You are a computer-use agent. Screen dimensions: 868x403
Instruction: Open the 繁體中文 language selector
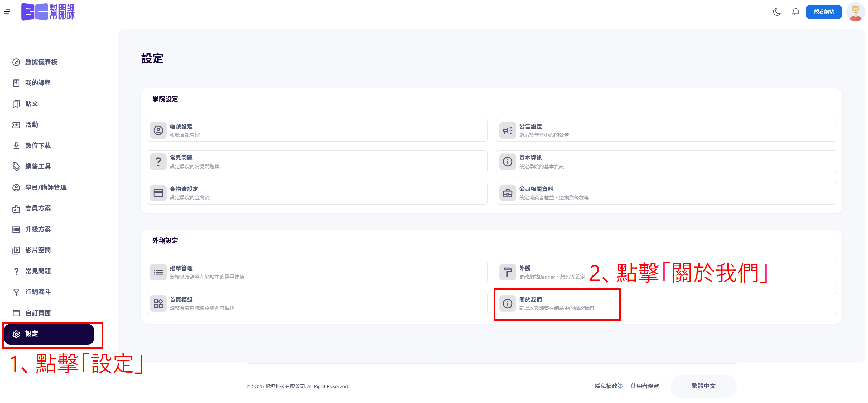tap(703, 386)
